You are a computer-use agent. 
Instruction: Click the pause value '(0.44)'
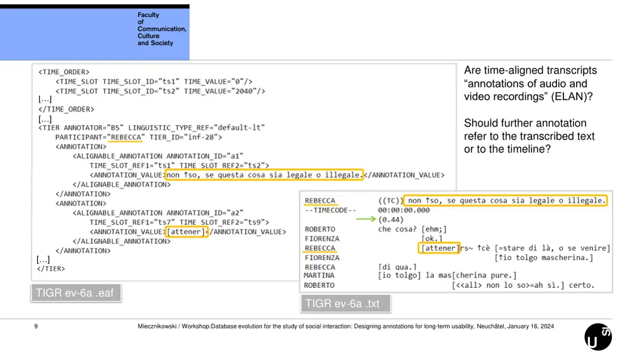391,219
